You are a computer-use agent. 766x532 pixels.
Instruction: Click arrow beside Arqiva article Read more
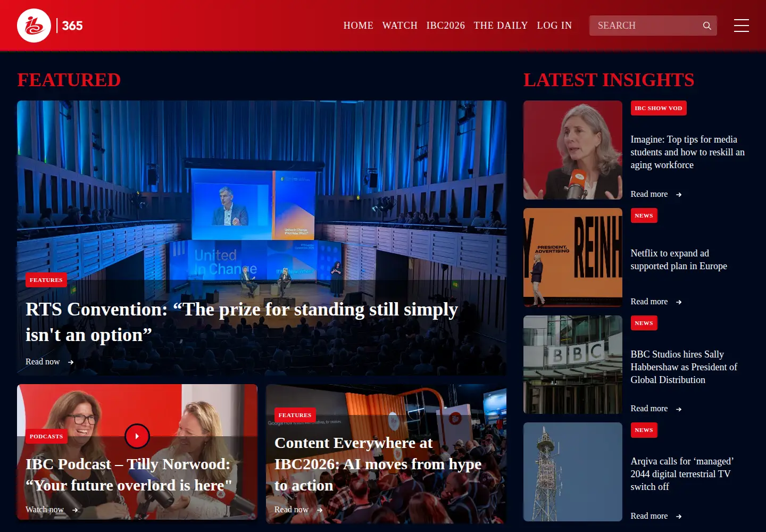(679, 517)
